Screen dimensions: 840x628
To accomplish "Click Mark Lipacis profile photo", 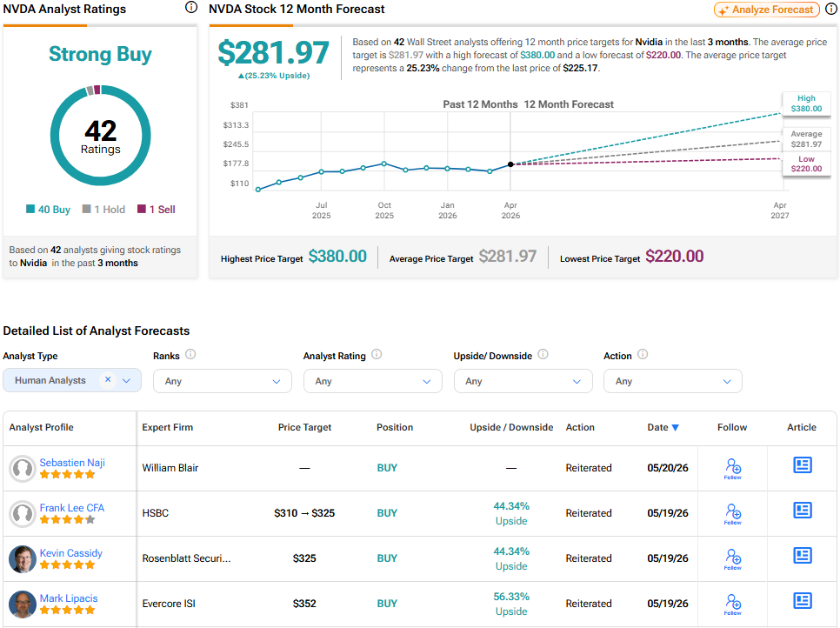I will (23, 605).
